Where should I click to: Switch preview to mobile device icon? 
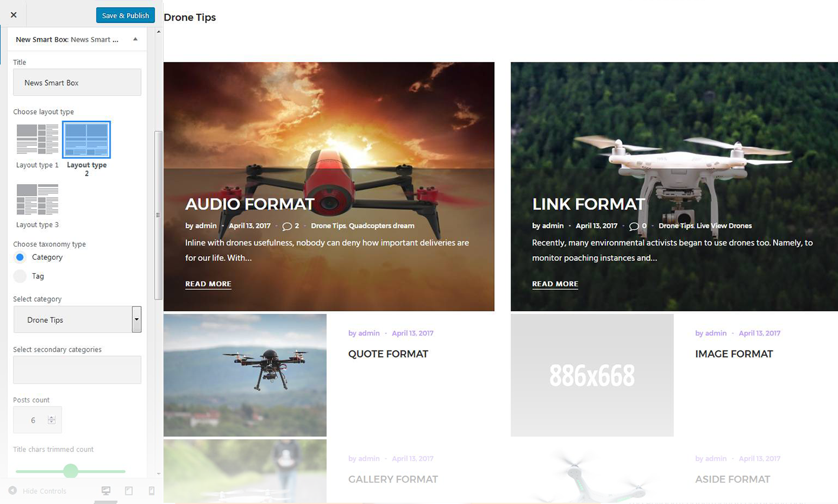[x=151, y=490]
